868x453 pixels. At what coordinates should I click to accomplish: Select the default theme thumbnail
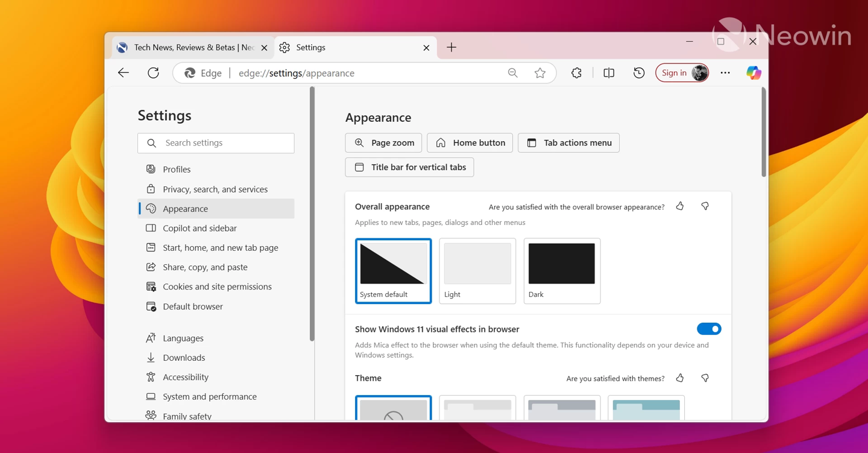tap(394, 408)
